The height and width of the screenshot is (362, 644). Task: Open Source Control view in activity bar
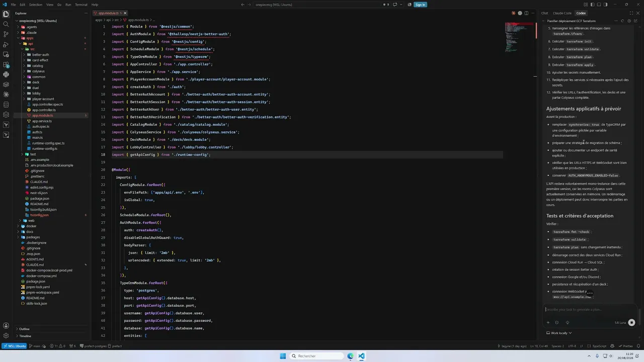[6, 34]
